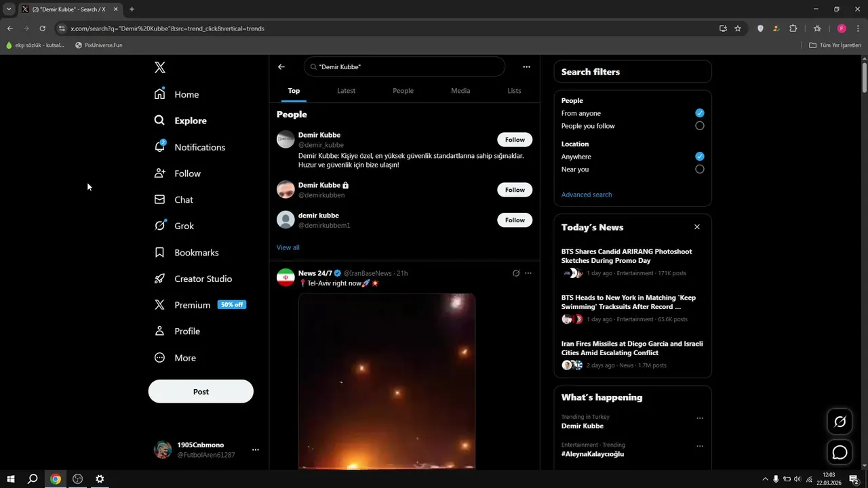The image size is (868, 488).
Task: Open account menu dots next to 1905Cnbmono
Action: [x=256, y=449]
